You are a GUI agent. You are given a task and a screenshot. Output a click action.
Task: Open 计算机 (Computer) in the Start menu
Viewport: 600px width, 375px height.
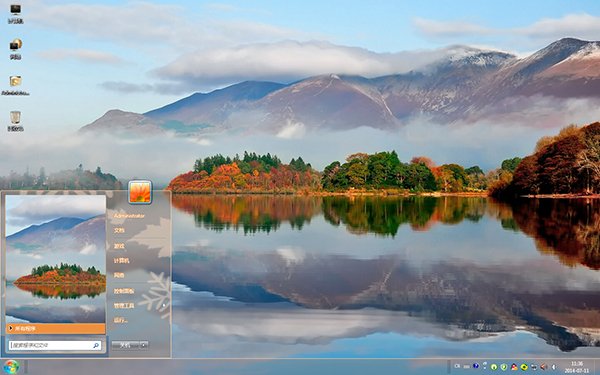121,261
